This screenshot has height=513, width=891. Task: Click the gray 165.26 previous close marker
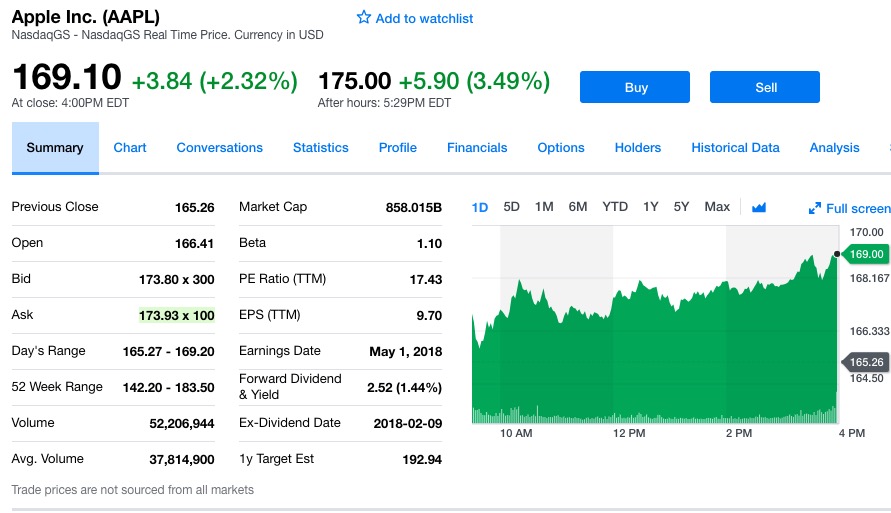coord(864,362)
